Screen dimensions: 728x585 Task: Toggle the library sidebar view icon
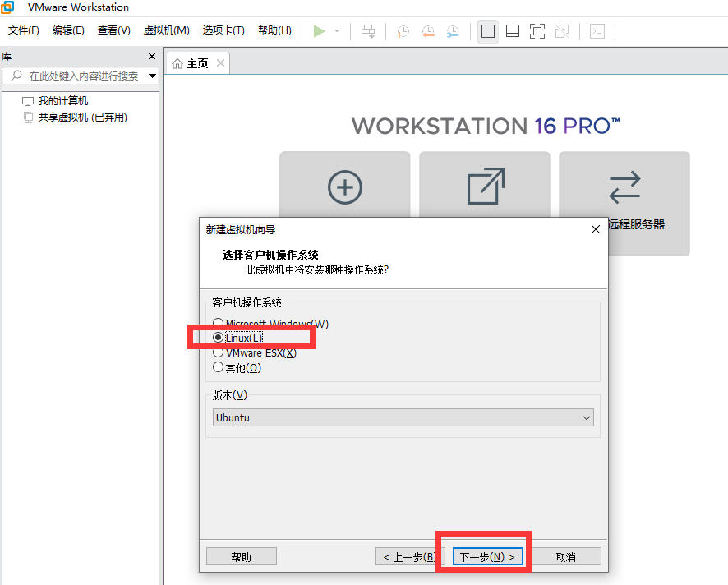point(487,31)
